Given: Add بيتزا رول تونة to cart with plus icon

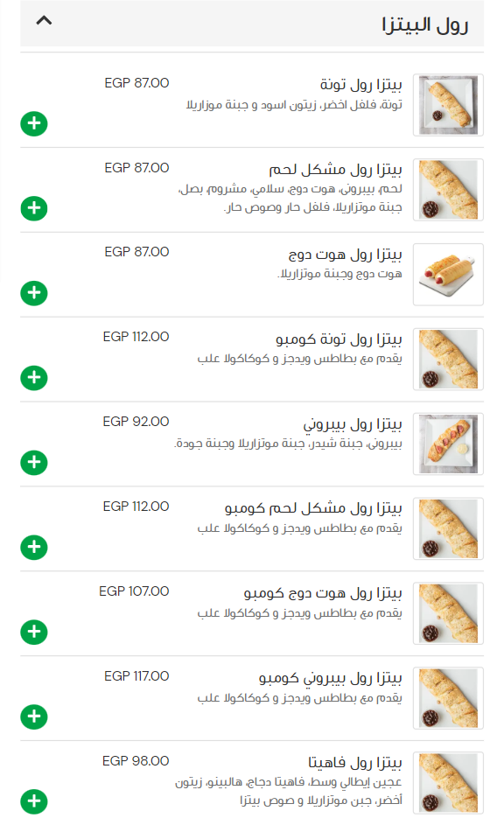Looking at the screenshot, I should pos(34,123).
